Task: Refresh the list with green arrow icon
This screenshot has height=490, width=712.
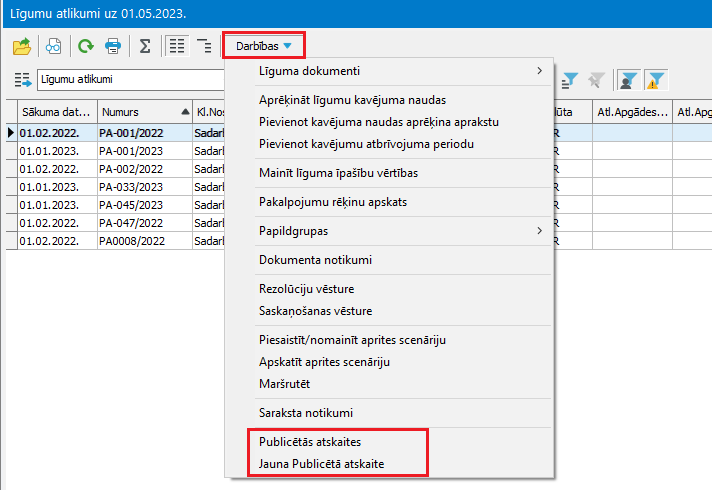Action: coord(85,46)
